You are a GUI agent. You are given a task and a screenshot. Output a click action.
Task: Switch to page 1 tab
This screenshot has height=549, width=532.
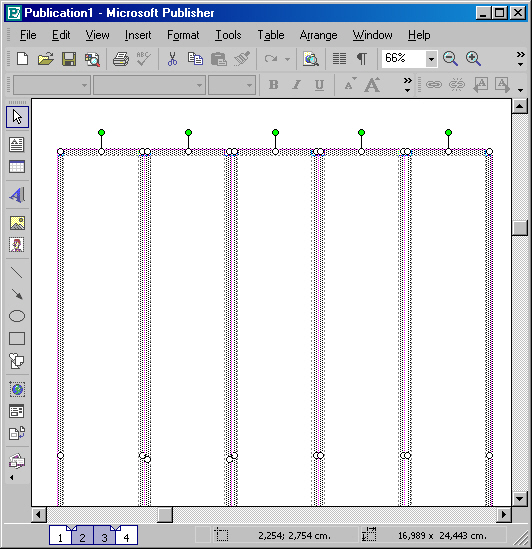tap(60, 536)
